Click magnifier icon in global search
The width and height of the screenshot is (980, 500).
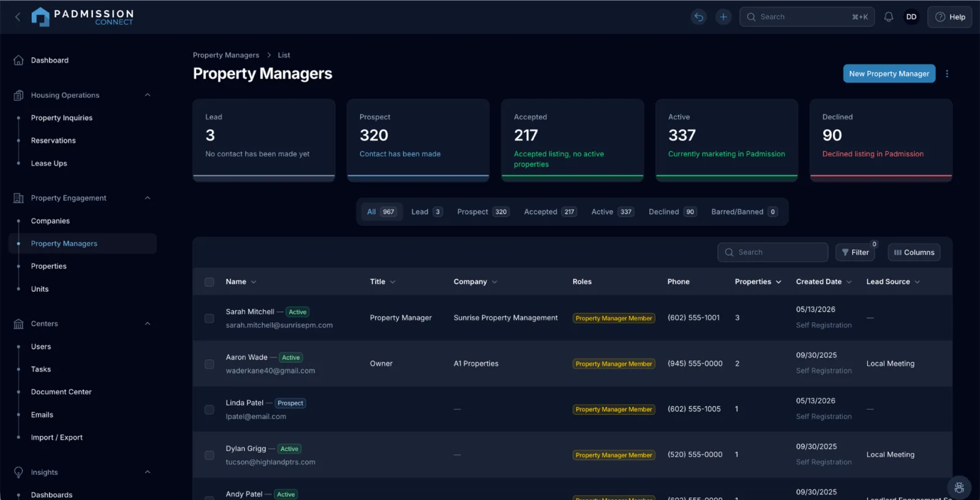pyautogui.click(x=751, y=17)
